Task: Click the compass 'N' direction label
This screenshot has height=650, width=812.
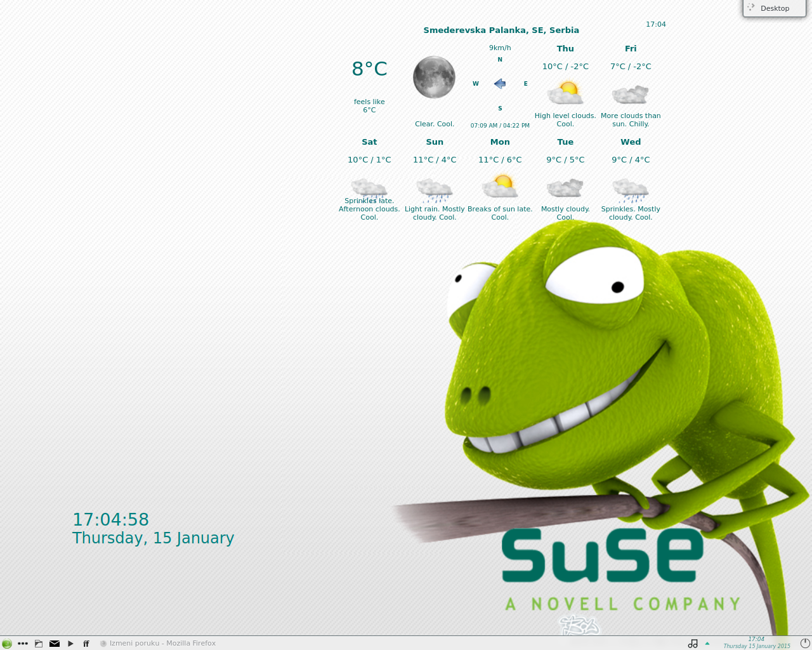Action: pos(500,60)
